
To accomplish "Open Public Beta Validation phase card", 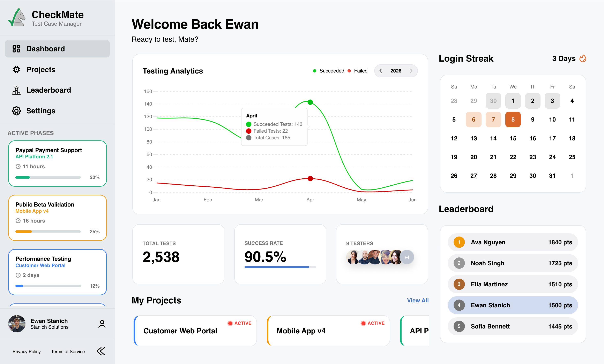I will coord(57,218).
